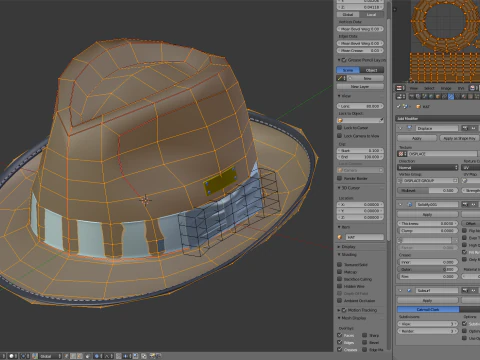Click the HAT item name field

coord(364,237)
